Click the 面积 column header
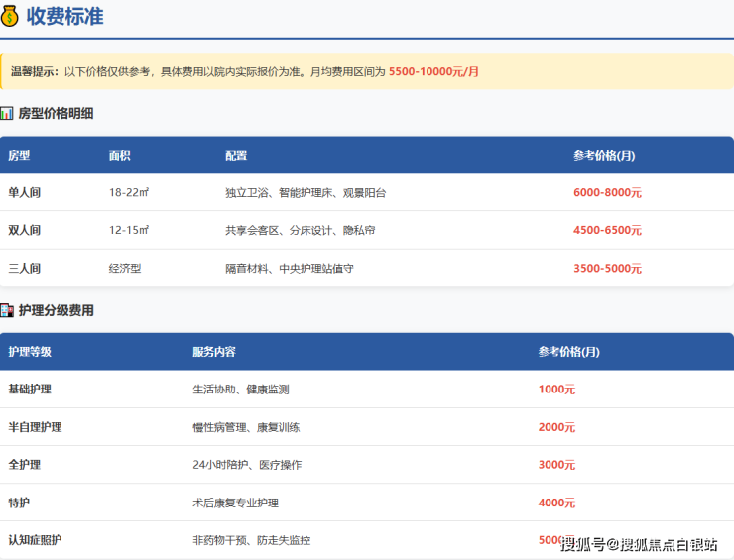This screenshot has height=560, width=734. point(120,156)
